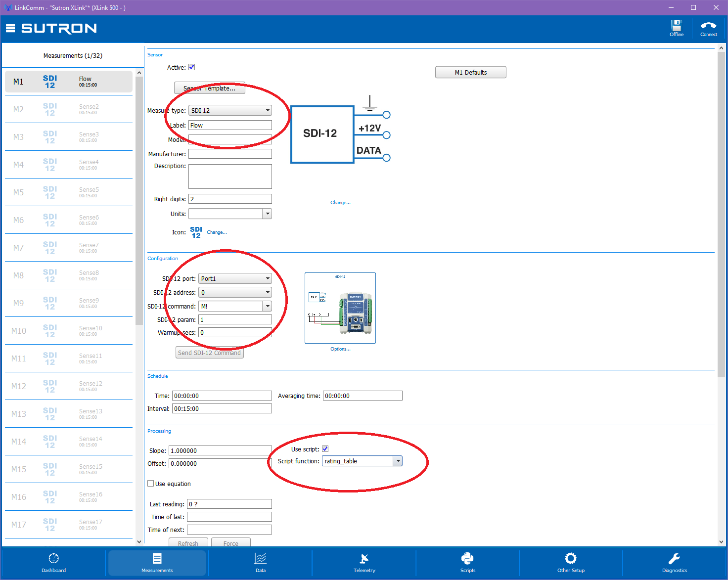Screen dimensions: 728x580
Task: Select the M12 Sense12 SDI-12 icon
Action: 50,386
